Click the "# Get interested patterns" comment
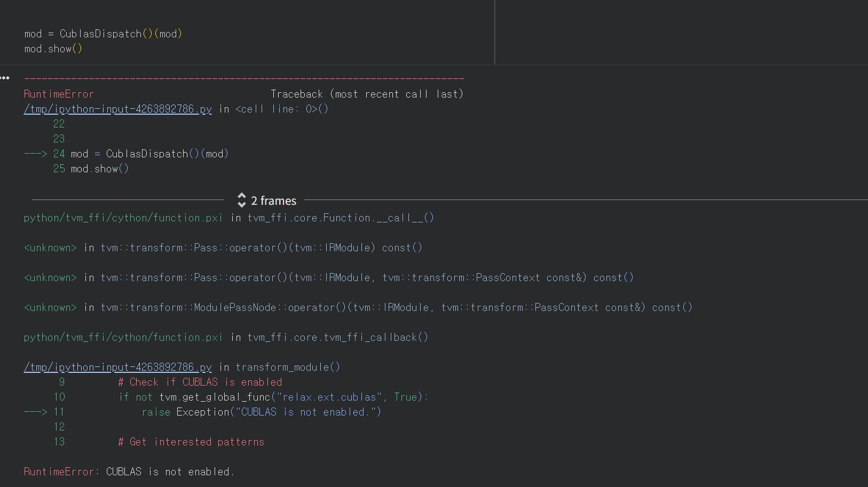 (x=191, y=442)
